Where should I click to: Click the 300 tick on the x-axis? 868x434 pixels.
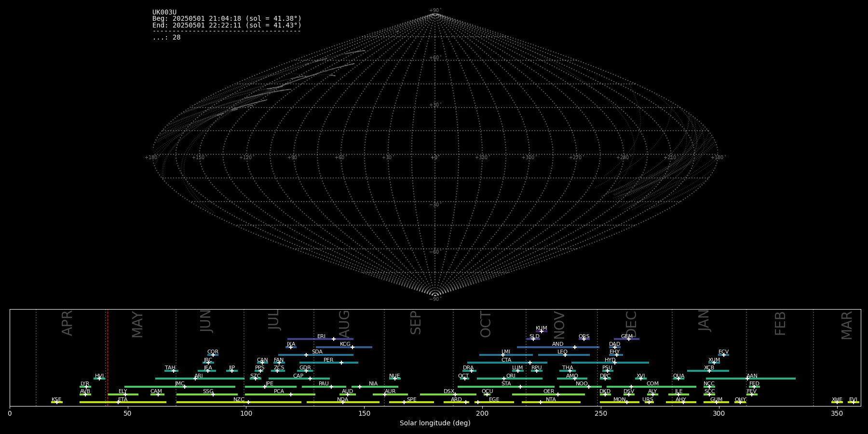[x=719, y=413]
